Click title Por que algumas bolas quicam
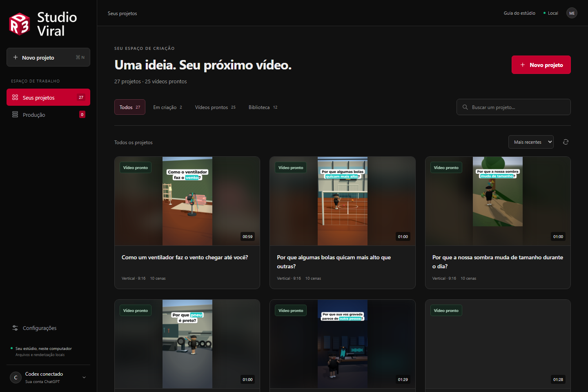 (x=334, y=262)
